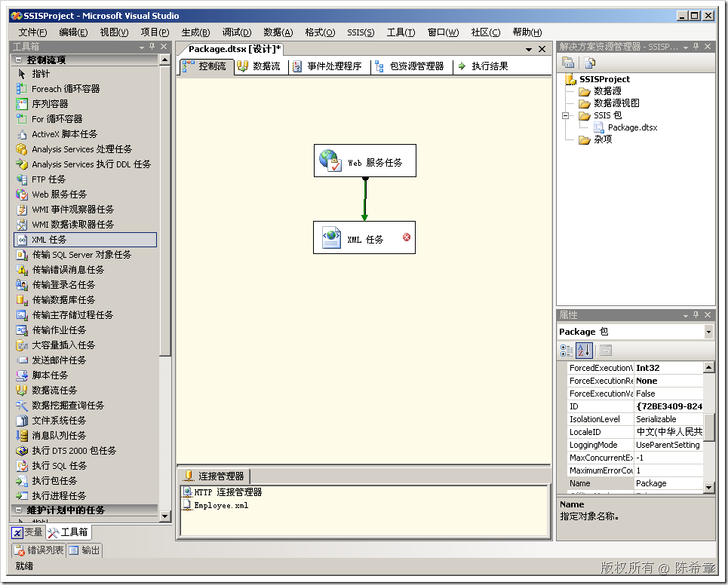Click the Solution Explorer properties toolbar icon
Image resolution: width=728 pixels, height=585 pixels.
tap(568, 62)
